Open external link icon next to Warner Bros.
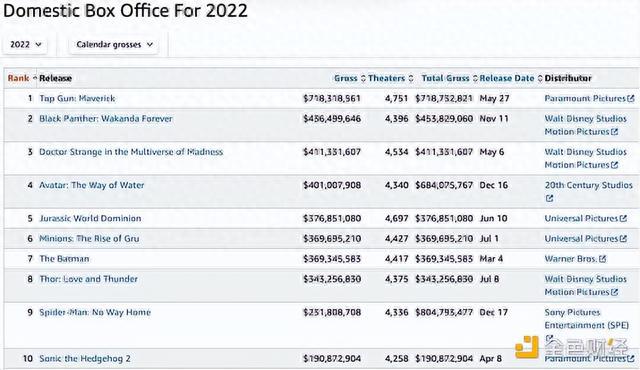This screenshot has width=640, height=370. (602, 259)
